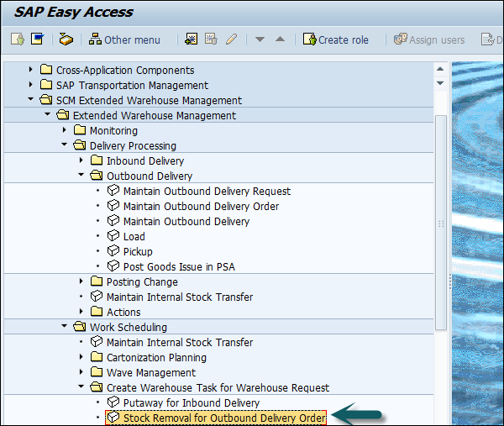Viewport: 504px width, 426px height.
Task: Click the Wave Management folder icon
Action: (97, 371)
